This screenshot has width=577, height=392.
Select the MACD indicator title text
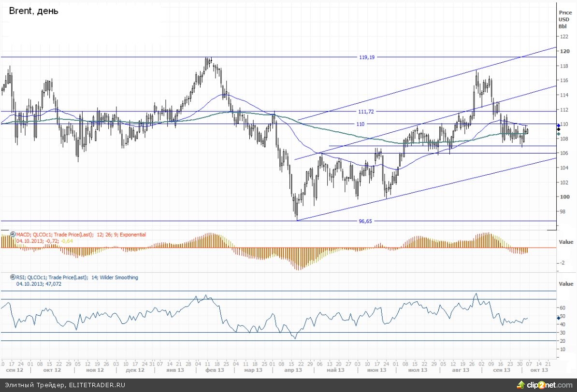pyautogui.click(x=81, y=235)
